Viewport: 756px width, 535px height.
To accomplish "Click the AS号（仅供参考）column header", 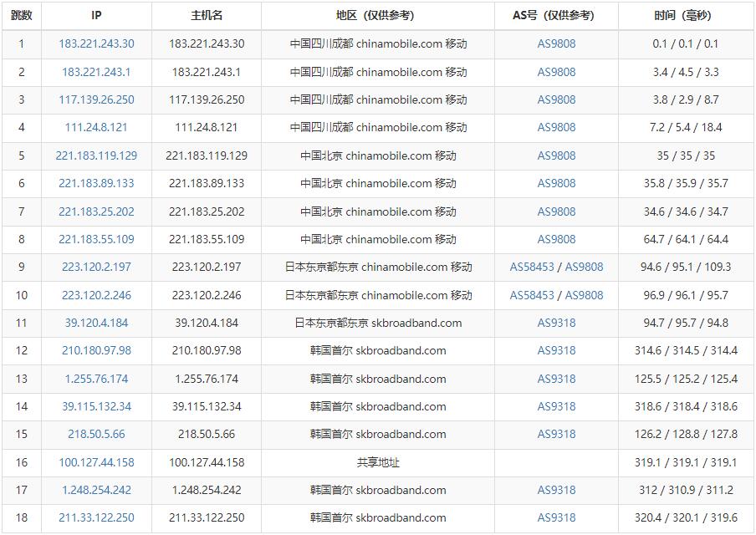I will 556,16.
